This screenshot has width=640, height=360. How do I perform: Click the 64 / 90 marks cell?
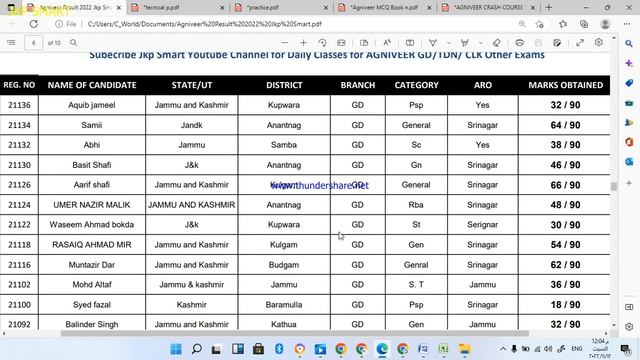[565, 125]
